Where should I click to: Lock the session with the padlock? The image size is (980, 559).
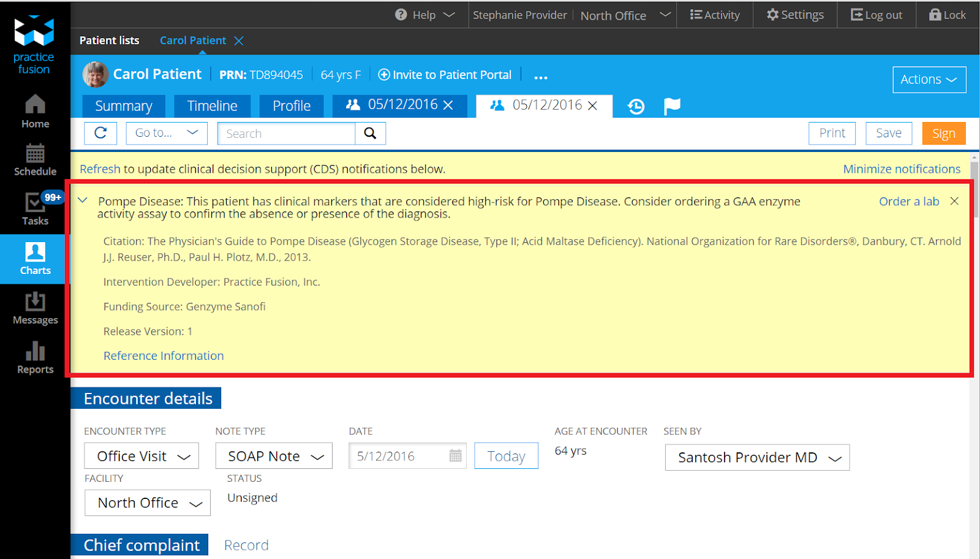point(948,15)
